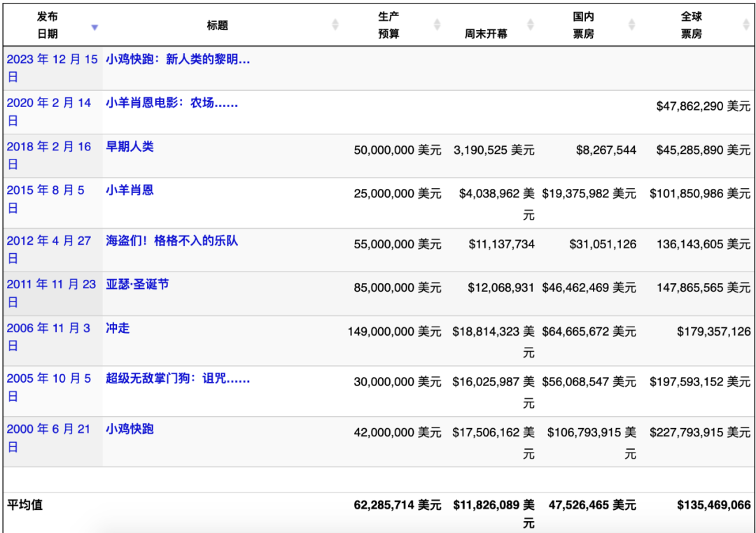This screenshot has width=756, height=533.
Task: Click the $56,068,547 美元 domestic gross cell
Action: (589, 382)
